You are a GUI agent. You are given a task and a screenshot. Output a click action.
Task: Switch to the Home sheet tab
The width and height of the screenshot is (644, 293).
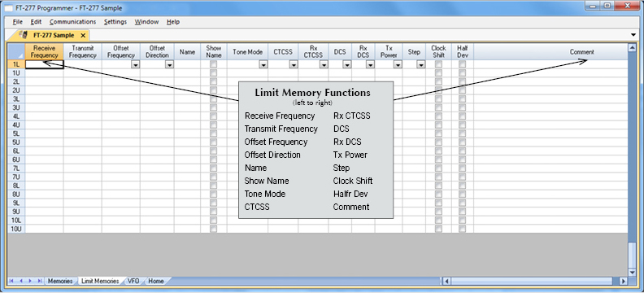(156, 281)
